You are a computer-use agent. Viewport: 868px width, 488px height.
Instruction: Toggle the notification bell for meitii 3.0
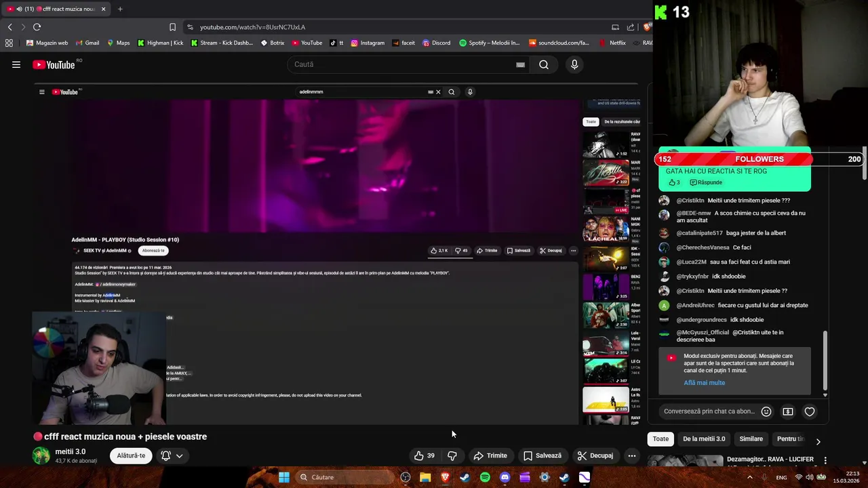click(x=165, y=455)
